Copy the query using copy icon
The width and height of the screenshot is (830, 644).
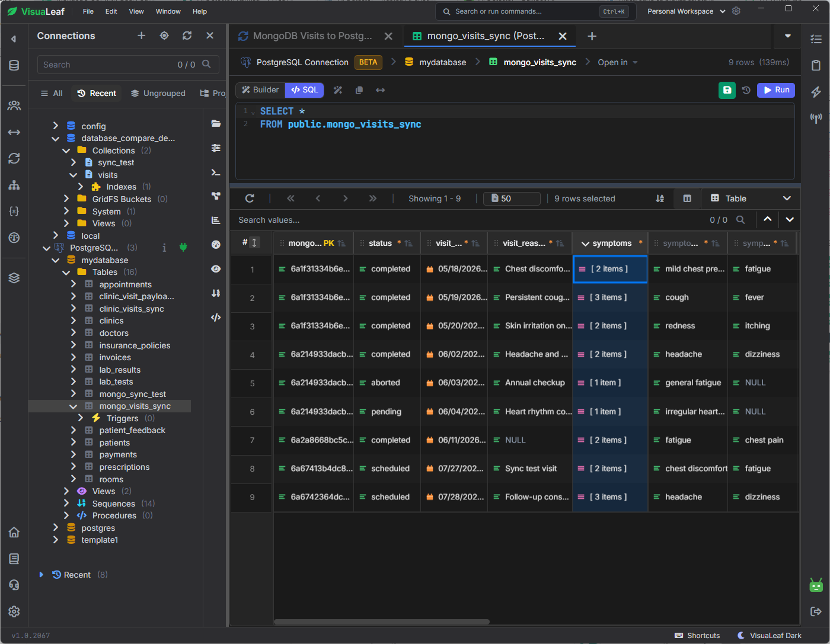tap(359, 90)
